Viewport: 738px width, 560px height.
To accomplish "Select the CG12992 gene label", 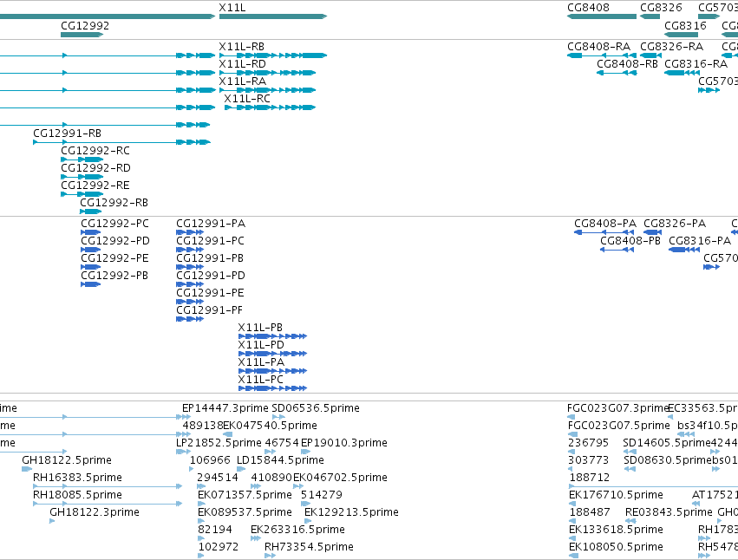I will (85, 25).
